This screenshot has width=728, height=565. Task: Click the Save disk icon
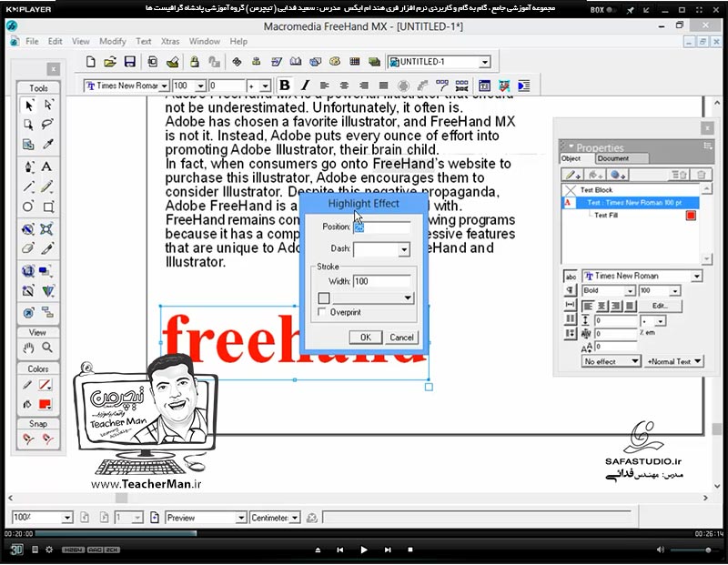pyautogui.click(x=129, y=62)
